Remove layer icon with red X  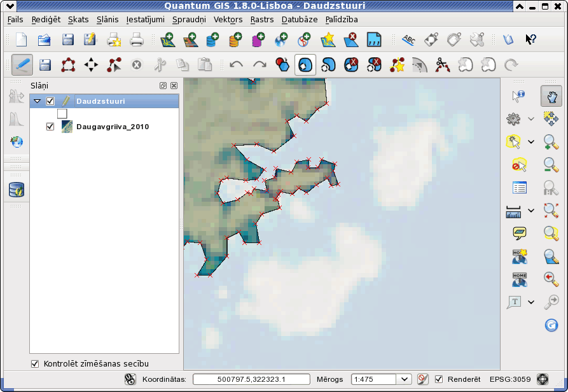pyautogui.click(x=351, y=39)
